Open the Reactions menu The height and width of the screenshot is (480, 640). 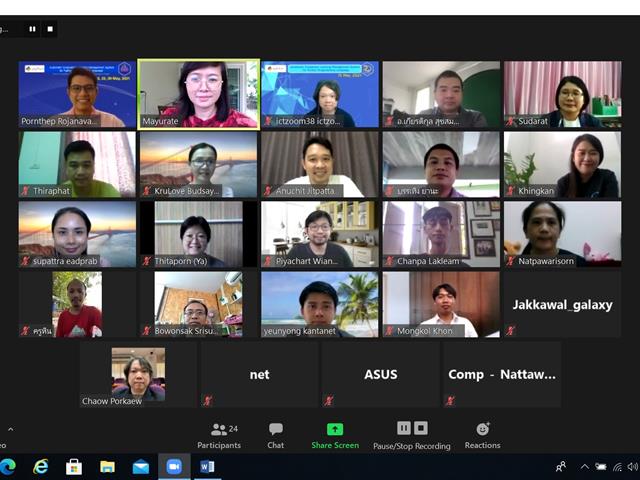482,436
